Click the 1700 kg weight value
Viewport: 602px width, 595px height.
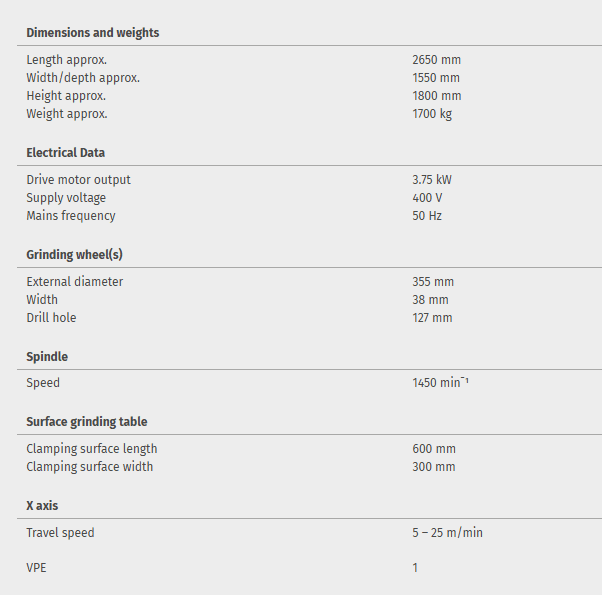click(x=432, y=114)
